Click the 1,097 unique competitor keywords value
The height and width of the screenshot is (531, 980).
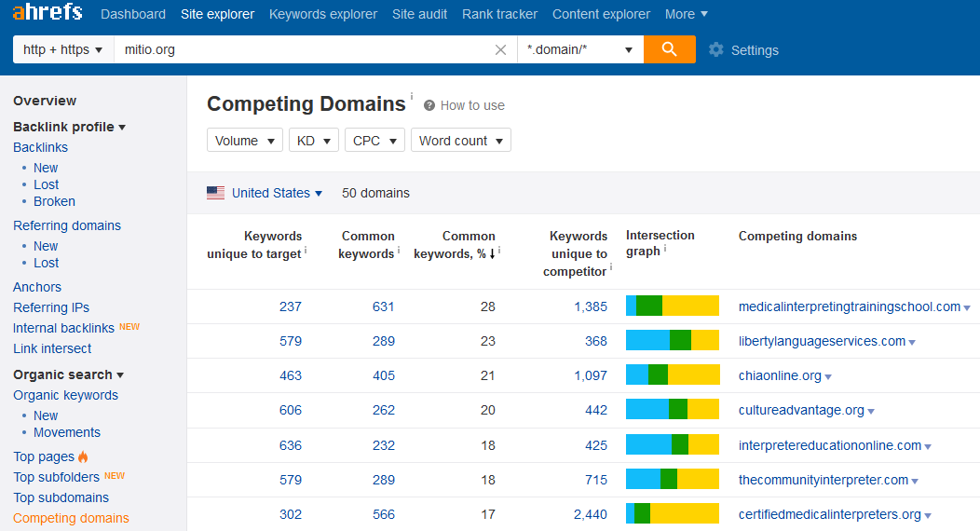point(591,375)
